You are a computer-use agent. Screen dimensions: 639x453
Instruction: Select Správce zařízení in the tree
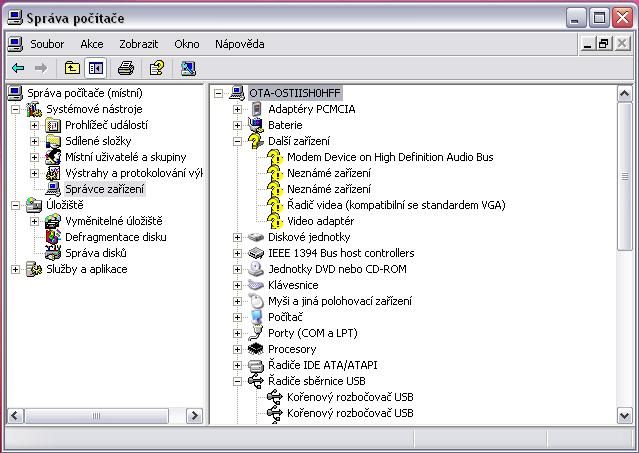[x=104, y=189]
